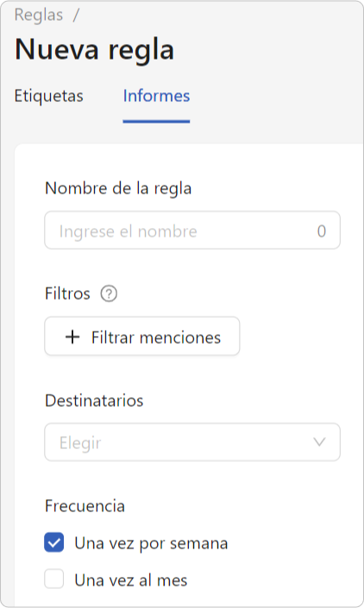The image size is (364, 608).
Task: Click the Destinatarios field label
Action: pos(94,401)
